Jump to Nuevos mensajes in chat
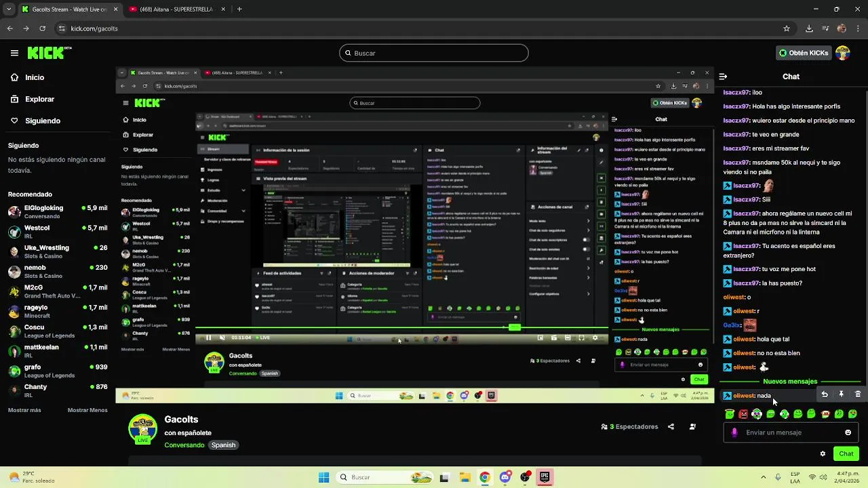Image resolution: width=868 pixels, height=488 pixels. point(790,382)
